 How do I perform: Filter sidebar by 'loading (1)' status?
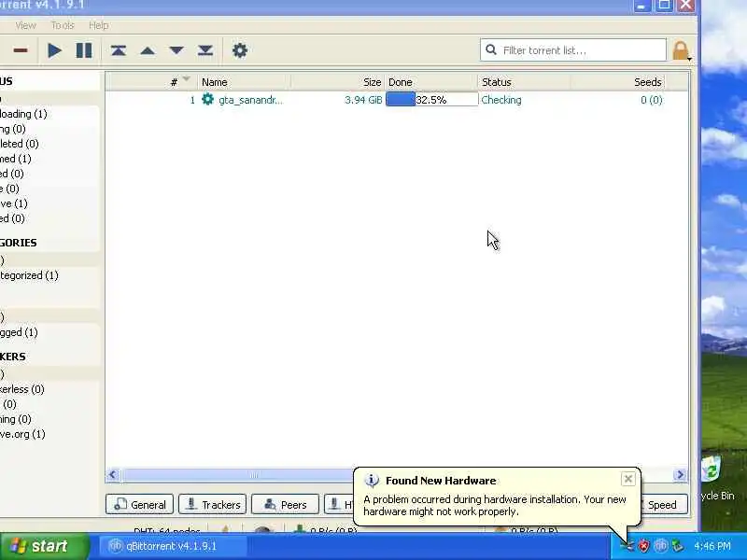24,114
